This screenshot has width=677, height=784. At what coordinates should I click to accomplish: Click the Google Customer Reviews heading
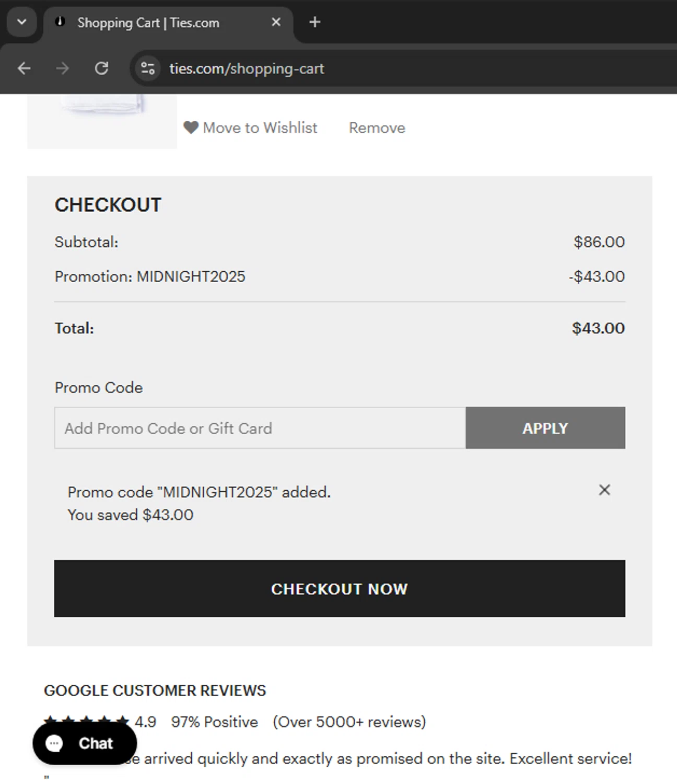(x=155, y=690)
